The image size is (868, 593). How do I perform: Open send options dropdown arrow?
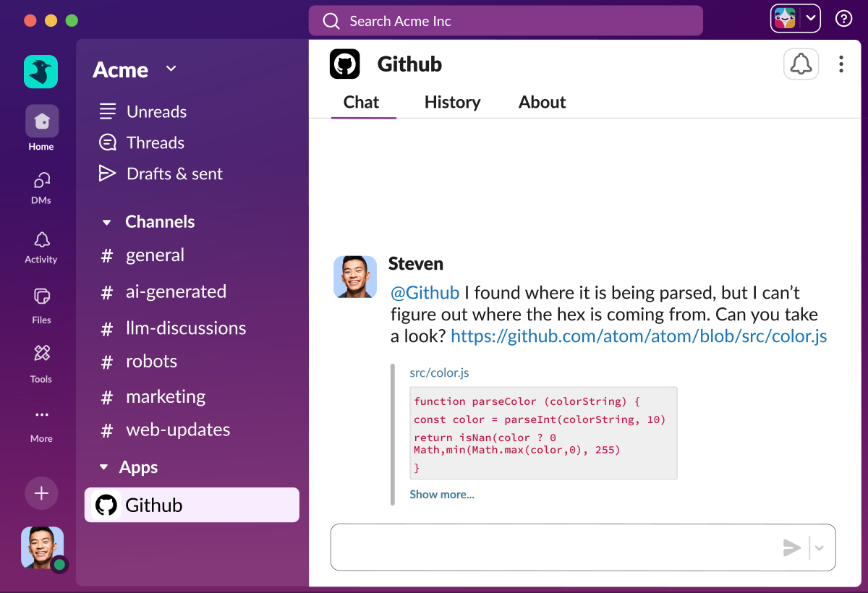(820, 548)
